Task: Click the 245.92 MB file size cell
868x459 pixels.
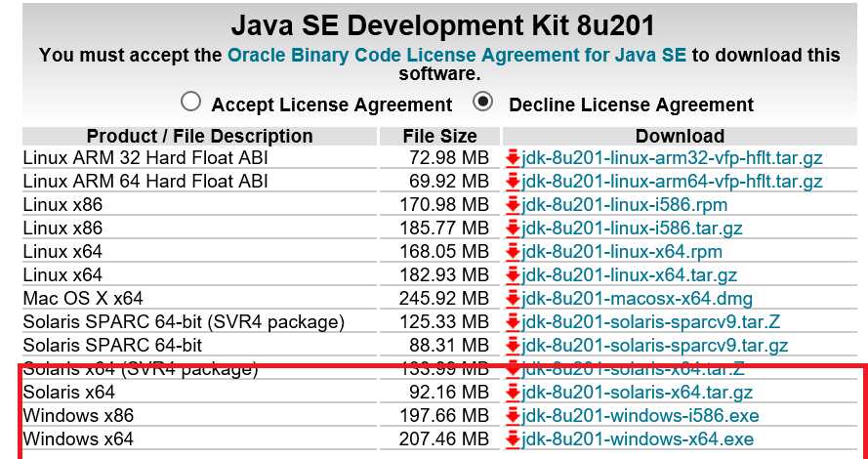Action: 444,299
